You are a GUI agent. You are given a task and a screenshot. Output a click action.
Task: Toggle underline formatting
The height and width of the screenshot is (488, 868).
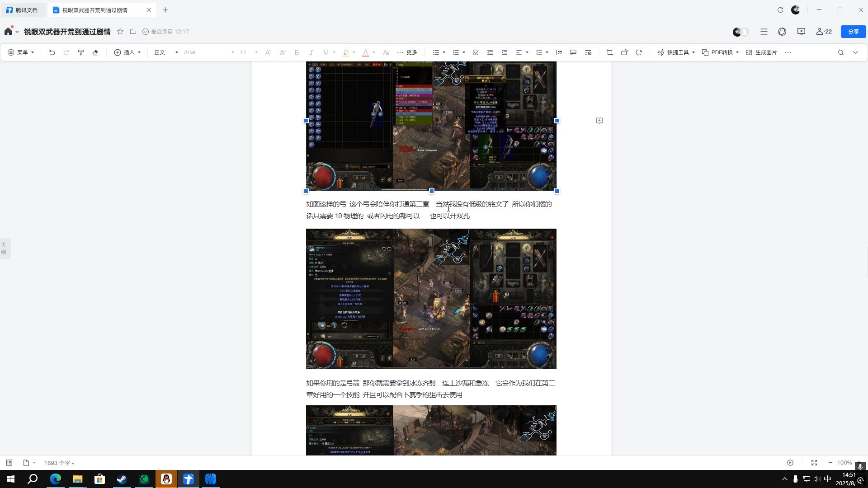pyautogui.click(x=325, y=52)
